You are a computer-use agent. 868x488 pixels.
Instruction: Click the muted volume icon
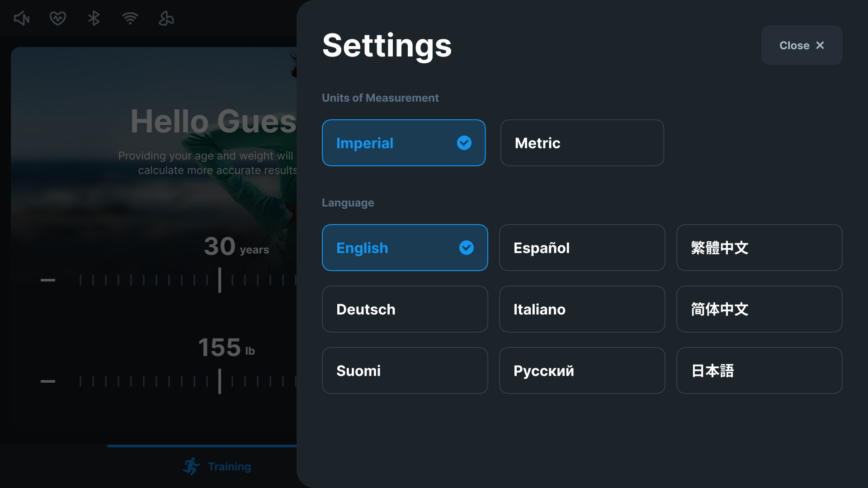click(x=22, y=19)
